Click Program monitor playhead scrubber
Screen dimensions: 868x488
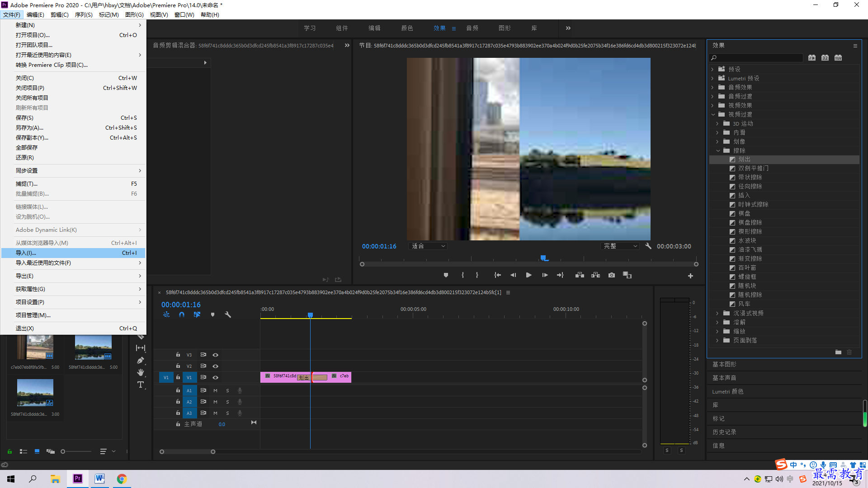tap(544, 258)
